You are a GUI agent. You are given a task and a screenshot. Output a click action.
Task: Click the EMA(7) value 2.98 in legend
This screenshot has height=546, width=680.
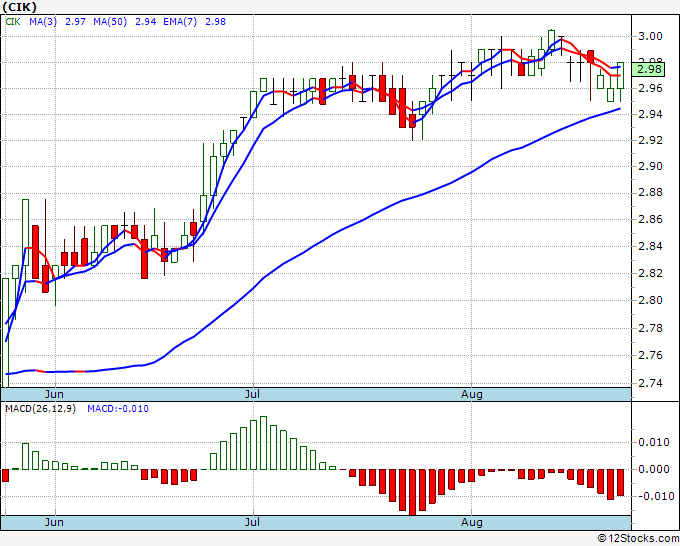215,22
